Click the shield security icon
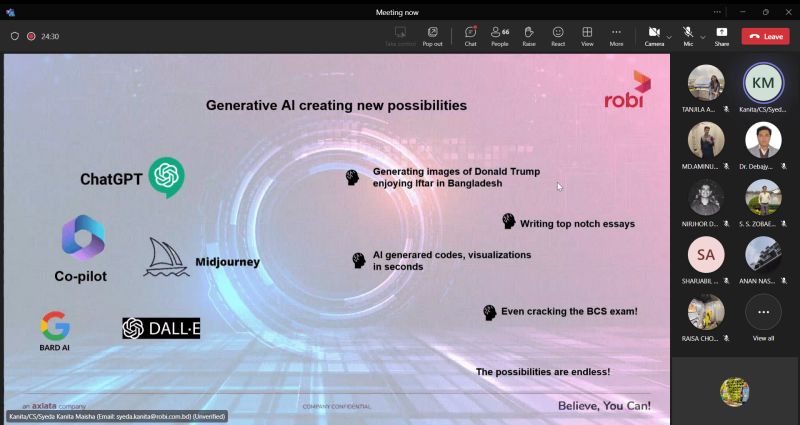 [x=15, y=36]
